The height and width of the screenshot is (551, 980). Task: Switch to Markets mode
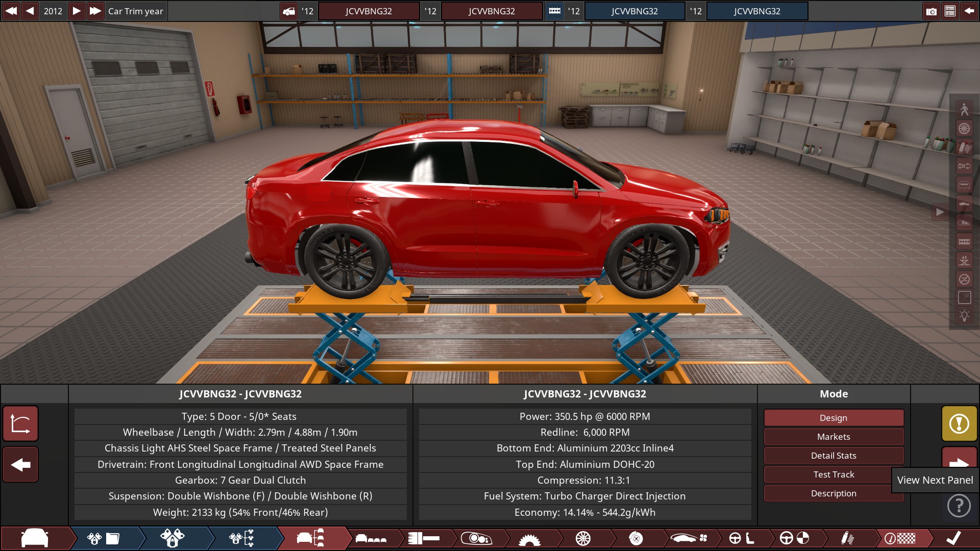(x=834, y=437)
